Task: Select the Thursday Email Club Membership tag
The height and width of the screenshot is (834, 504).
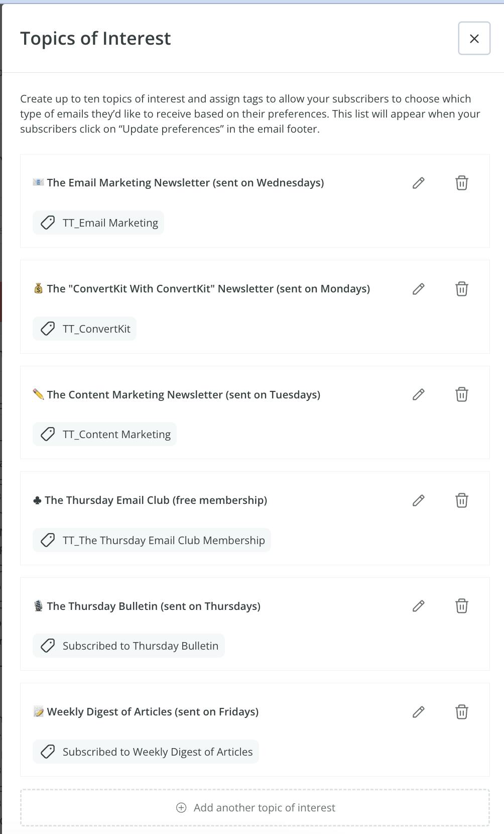Action: (x=152, y=540)
